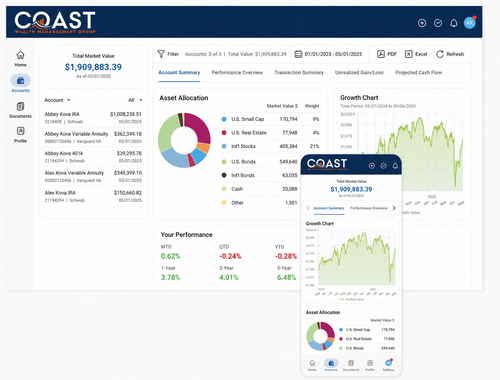Select Alex Kova IRA account

pos(93,196)
